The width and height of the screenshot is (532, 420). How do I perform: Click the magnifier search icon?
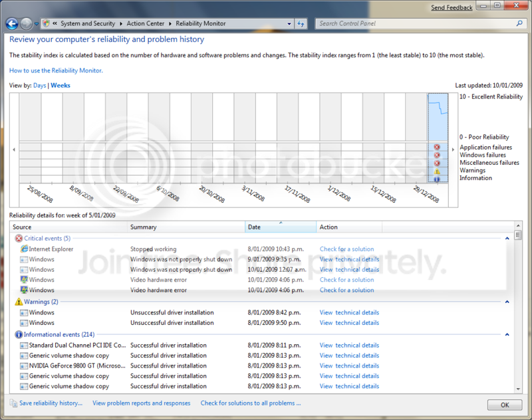coord(519,23)
